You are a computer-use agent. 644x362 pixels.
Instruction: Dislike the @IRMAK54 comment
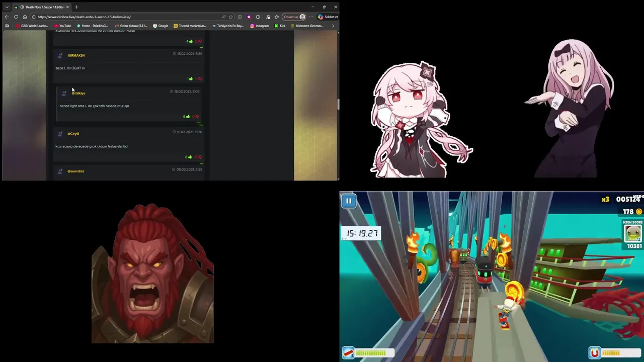click(x=199, y=79)
